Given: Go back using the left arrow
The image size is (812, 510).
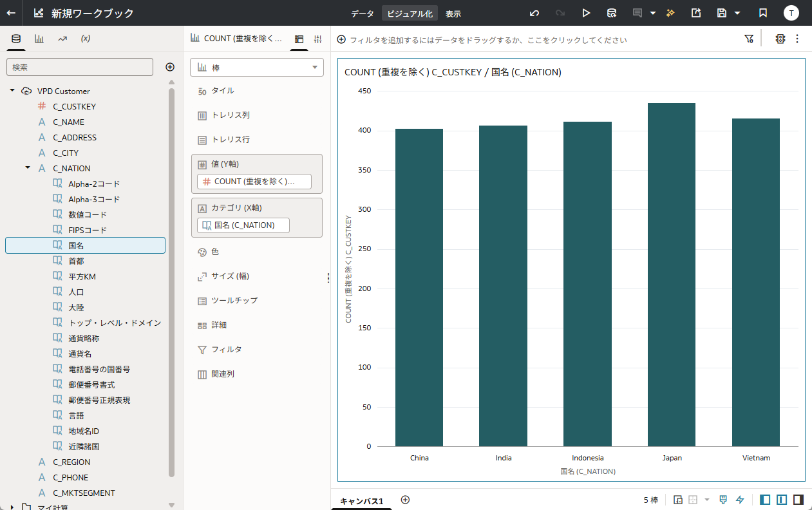Looking at the screenshot, I should tap(11, 13).
